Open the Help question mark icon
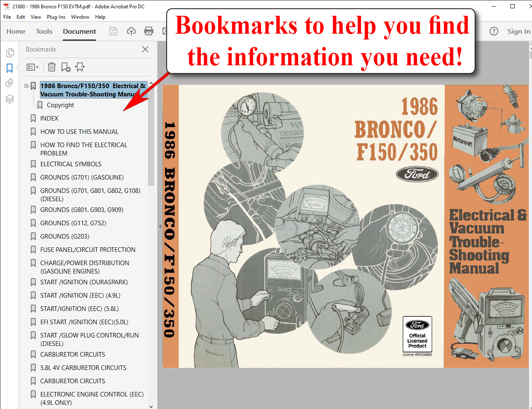This screenshot has width=532, height=409. click(x=494, y=32)
